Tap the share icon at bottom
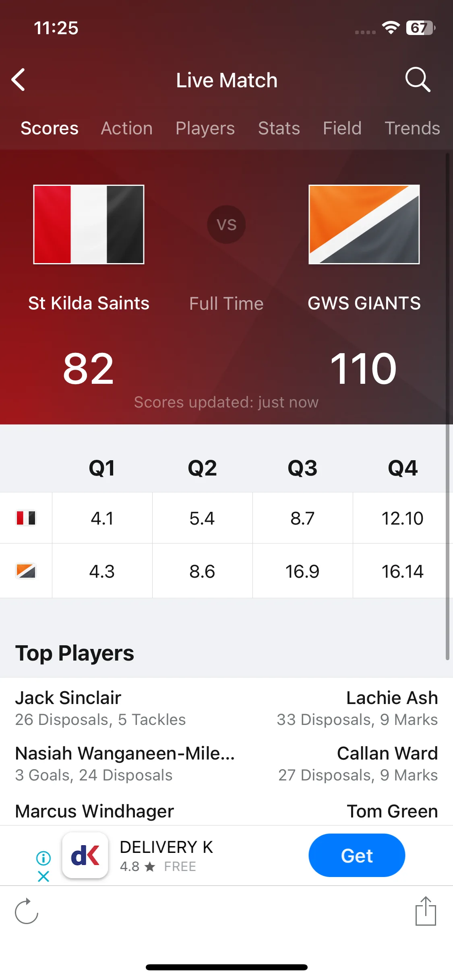 426,911
